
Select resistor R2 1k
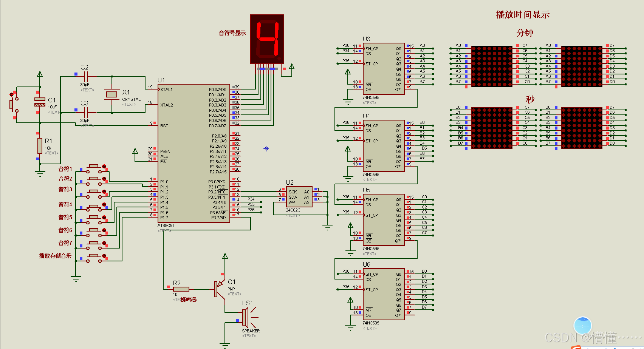pos(181,289)
